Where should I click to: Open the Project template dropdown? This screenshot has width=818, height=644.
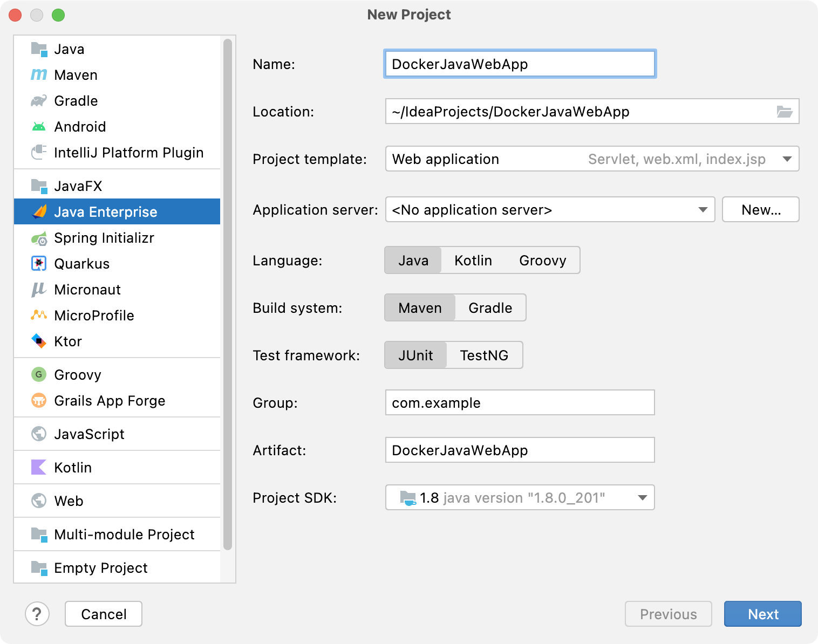(592, 159)
